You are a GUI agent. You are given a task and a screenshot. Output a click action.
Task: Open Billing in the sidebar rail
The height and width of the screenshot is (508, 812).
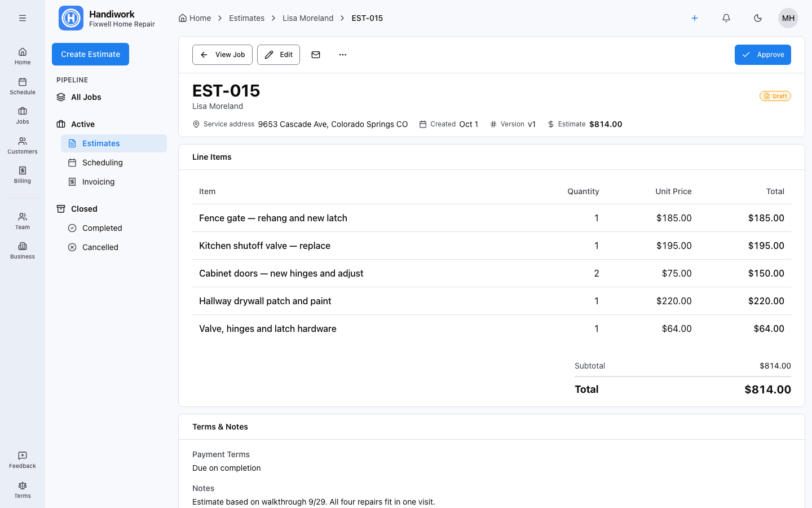[x=23, y=174]
